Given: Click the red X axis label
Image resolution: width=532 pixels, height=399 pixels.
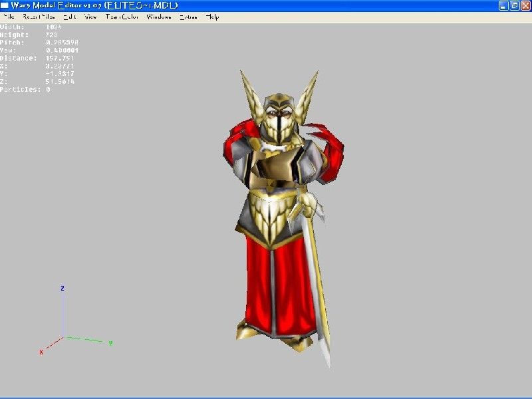Looking at the screenshot, I should pyautogui.click(x=41, y=352).
